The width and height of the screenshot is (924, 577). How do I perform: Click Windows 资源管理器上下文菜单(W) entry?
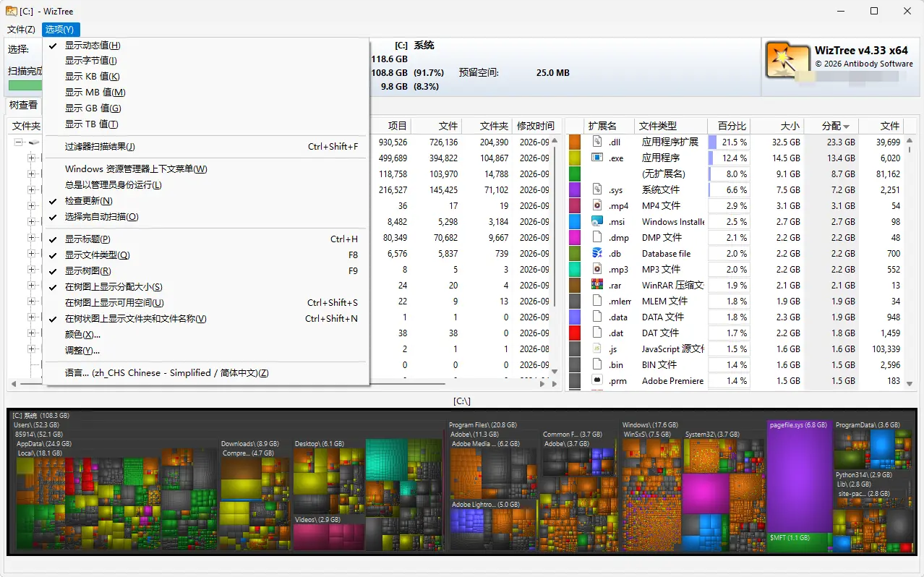pyautogui.click(x=206, y=169)
